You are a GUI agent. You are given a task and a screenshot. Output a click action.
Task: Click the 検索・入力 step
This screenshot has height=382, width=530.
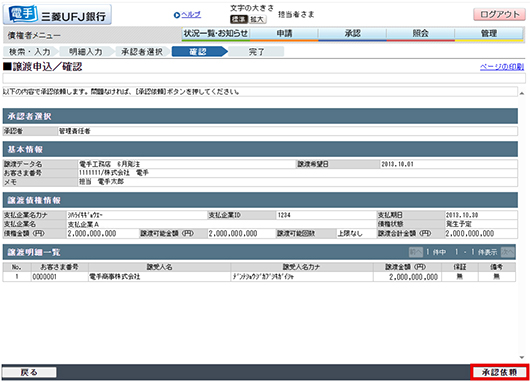tap(30, 52)
